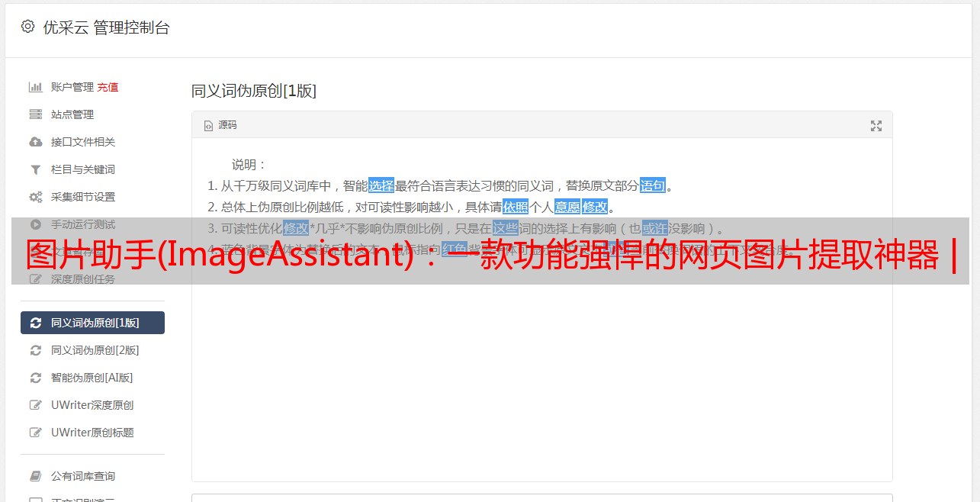This screenshot has width=980, height=502.
Task: Click the fullscreen expand icon in 源码 panel
Action: (x=876, y=126)
